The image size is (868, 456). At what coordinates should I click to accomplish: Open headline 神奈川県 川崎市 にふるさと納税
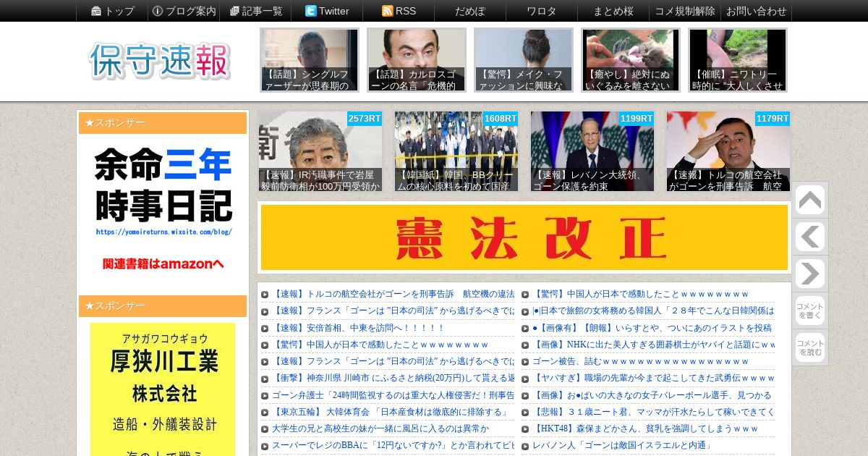pyautogui.click(x=393, y=378)
